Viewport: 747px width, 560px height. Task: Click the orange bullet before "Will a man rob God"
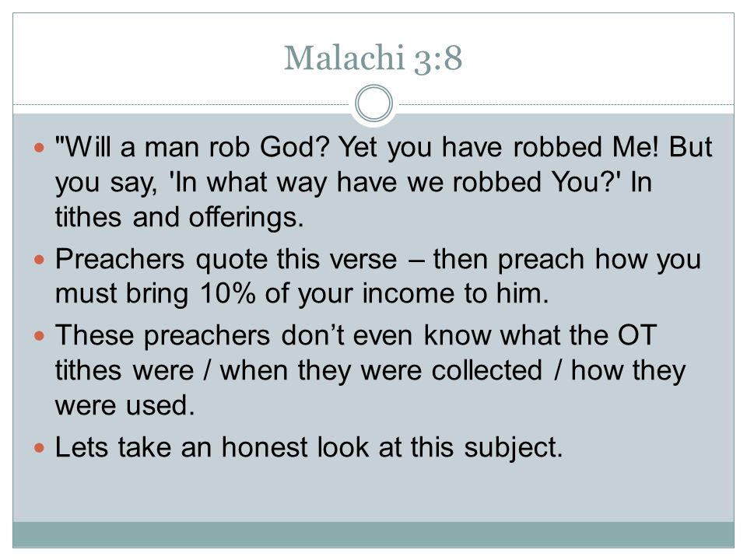[x=39, y=147]
